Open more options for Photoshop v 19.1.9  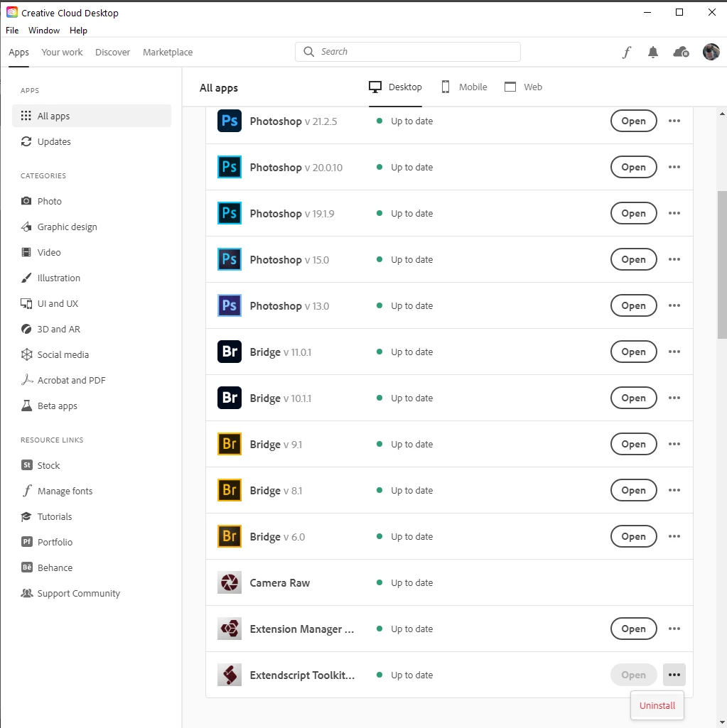(x=674, y=213)
